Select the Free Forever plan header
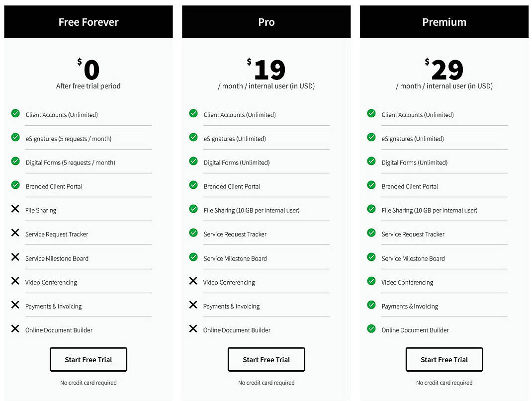532x401 pixels. tap(89, 22)
